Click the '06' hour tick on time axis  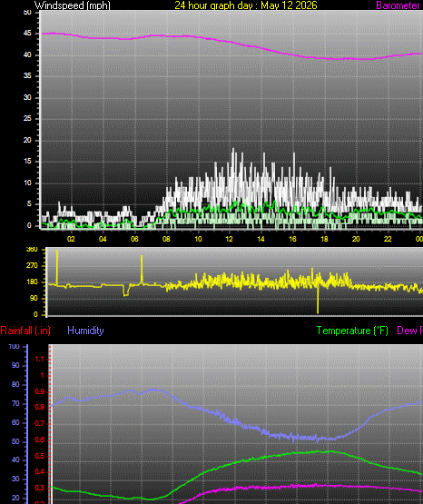click(134, 239)
